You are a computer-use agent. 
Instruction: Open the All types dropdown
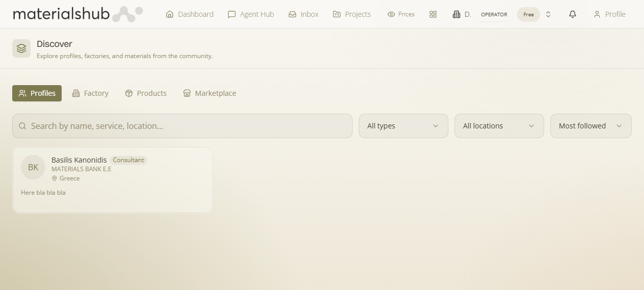coord(404,126)
